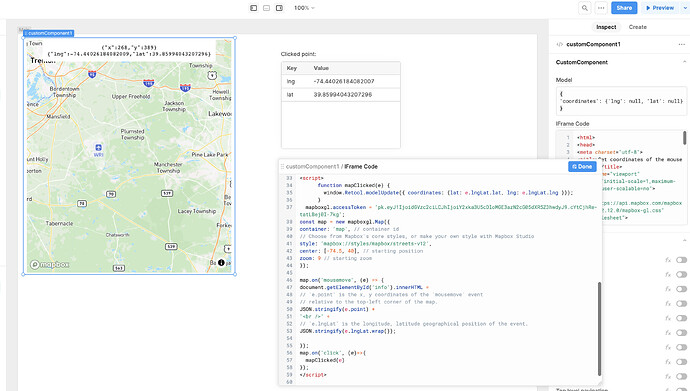
Task: Click Upper Freehold on the map
Action: (x=131, y=96)
